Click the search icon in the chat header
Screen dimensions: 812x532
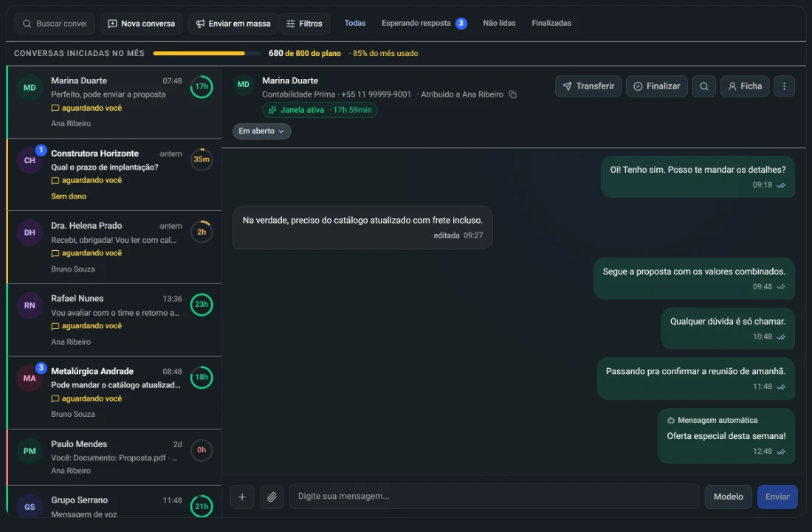(703, 86)
